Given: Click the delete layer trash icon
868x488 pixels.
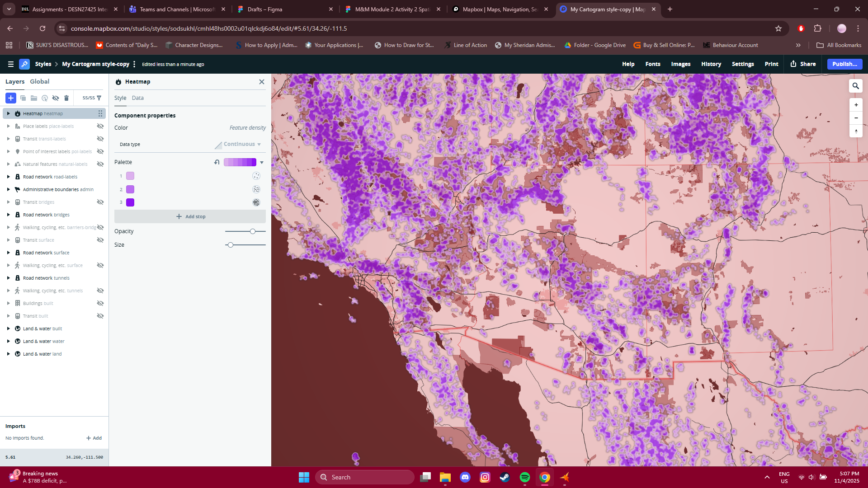Looking at the screenshot, I should click(x=66, y=98).
